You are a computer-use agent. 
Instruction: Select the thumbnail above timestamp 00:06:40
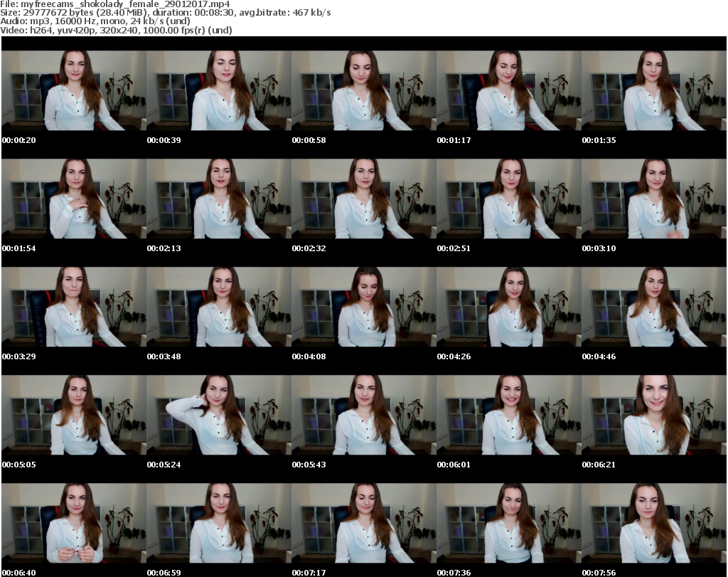[x=74, y=523]
